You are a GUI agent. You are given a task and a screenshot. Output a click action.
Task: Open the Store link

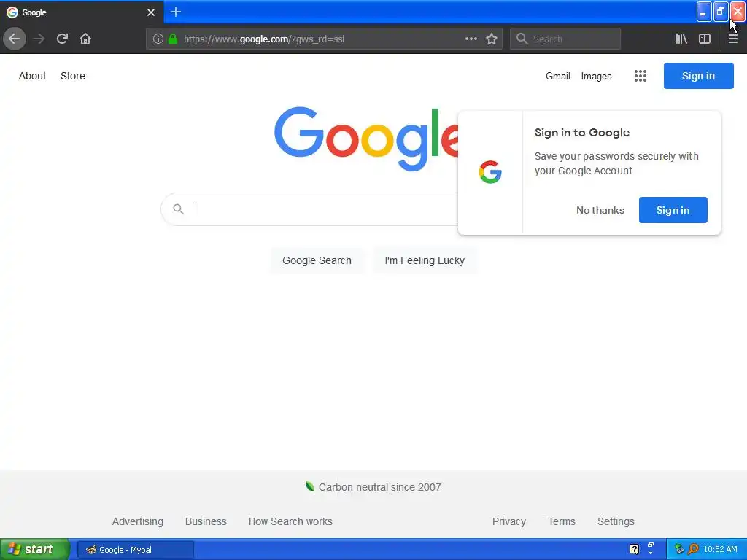click(x=73, y=76)
